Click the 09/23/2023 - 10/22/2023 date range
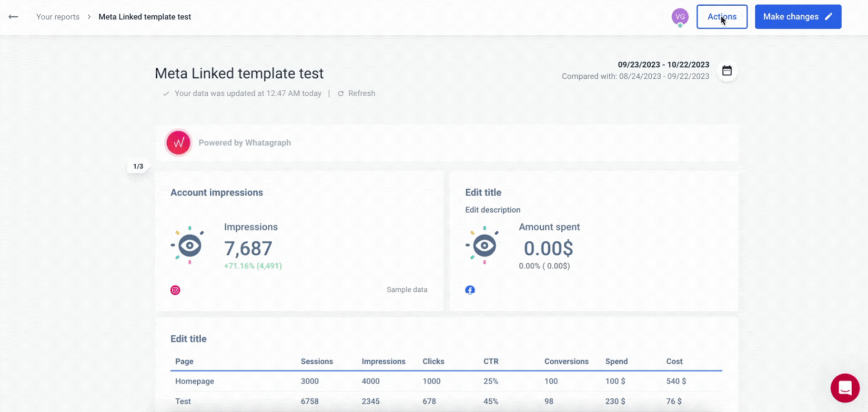Viewport: 868px width, 412px height. [x=664, y=65]
